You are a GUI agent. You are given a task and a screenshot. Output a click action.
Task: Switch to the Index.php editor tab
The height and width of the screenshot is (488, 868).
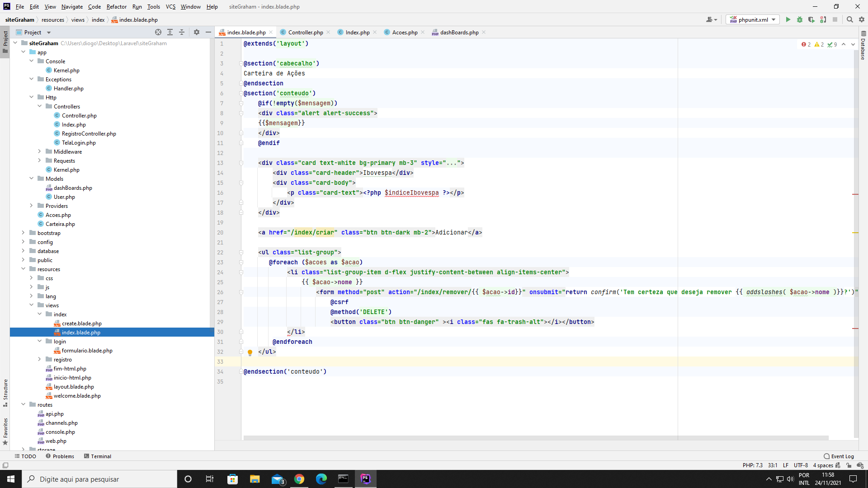coord(358,32)
